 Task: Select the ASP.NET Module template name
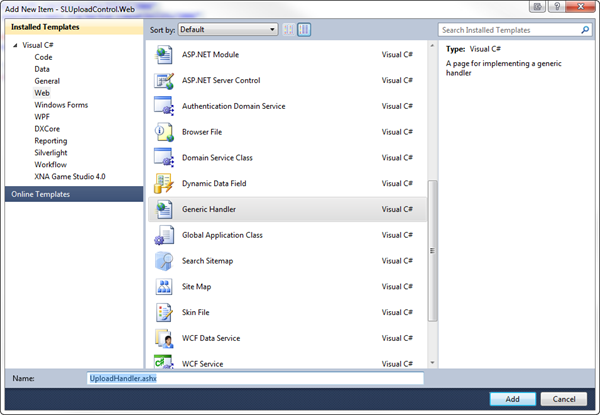(210, 55)
